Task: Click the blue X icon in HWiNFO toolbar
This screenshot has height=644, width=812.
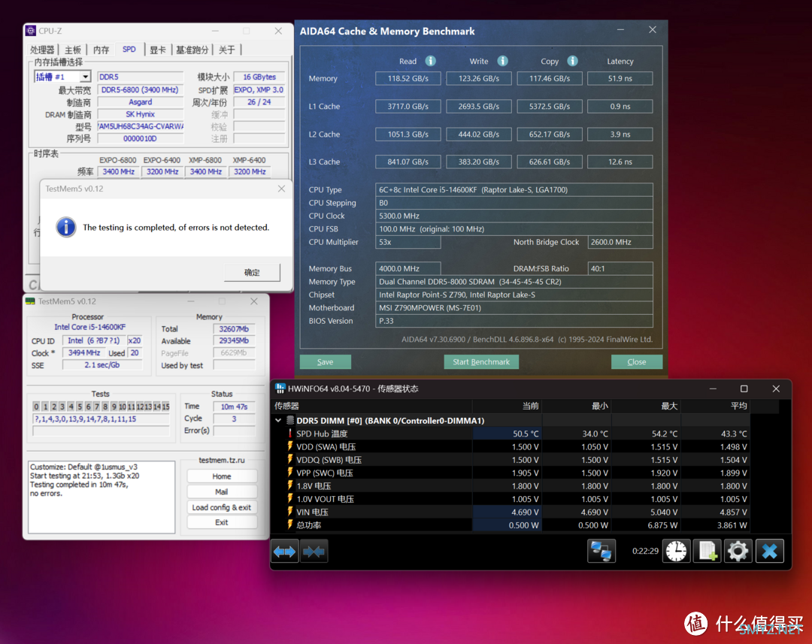Action: pyautogui.click(x=770, y=551)
